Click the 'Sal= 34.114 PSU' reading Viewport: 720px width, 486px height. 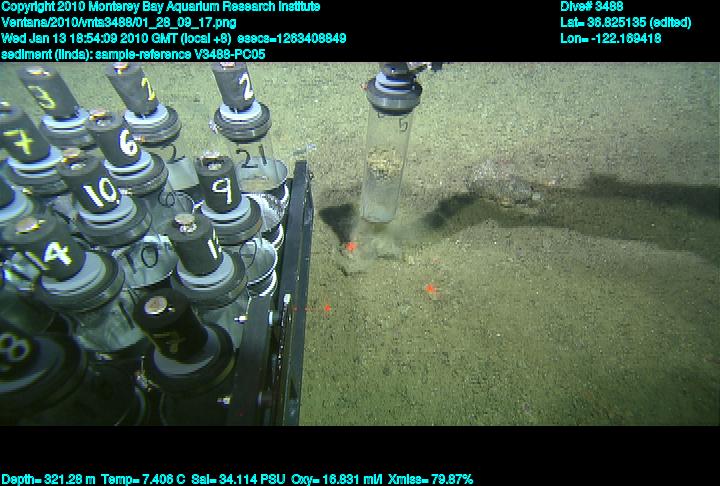[x=238, y=479]
